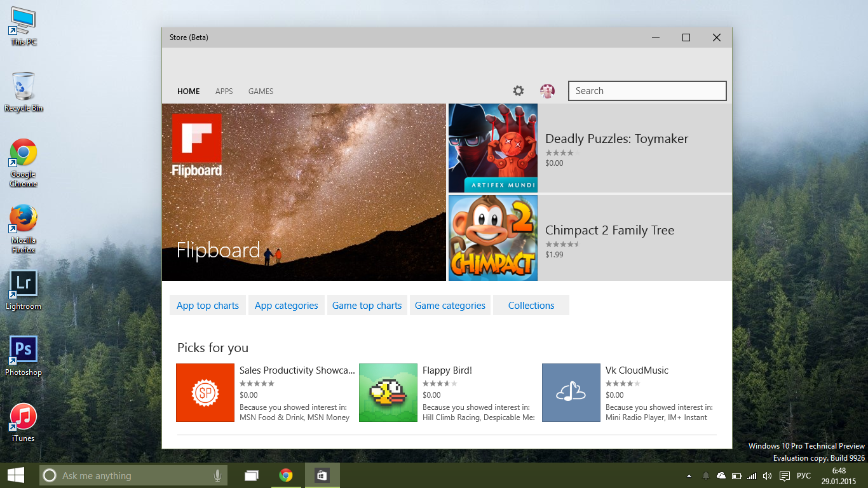Open the notifications tray icon
The height and width of the screenshot is (488, 868).
(705, 475)
